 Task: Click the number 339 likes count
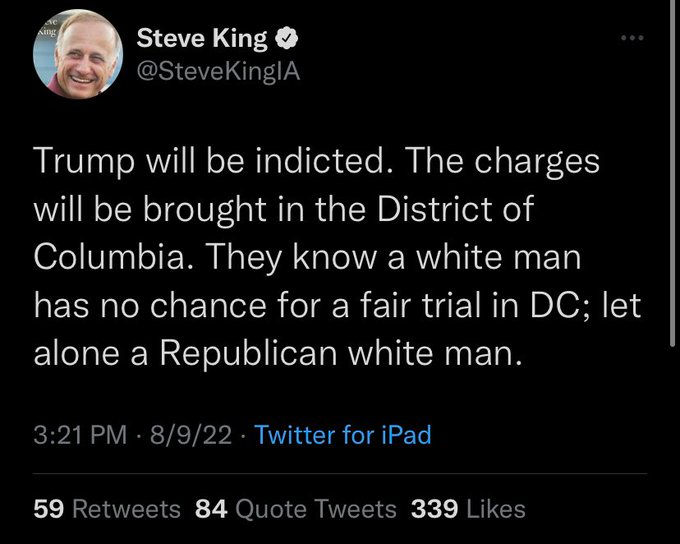(x=434, y=509)
